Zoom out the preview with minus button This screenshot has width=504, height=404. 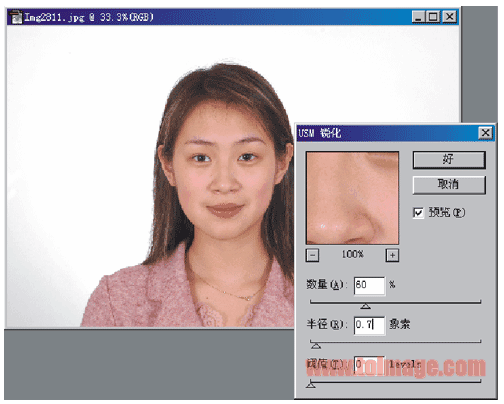312,256
